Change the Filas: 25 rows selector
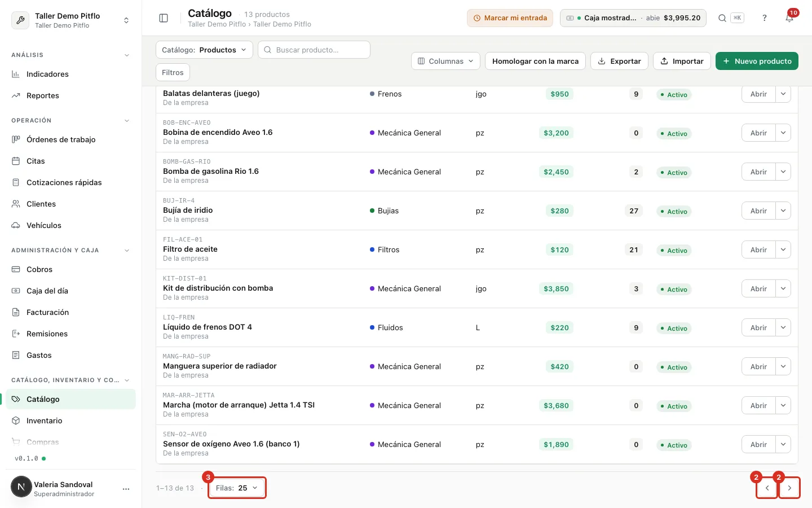The height and width of the screenshot is (508, 812). 237,488
